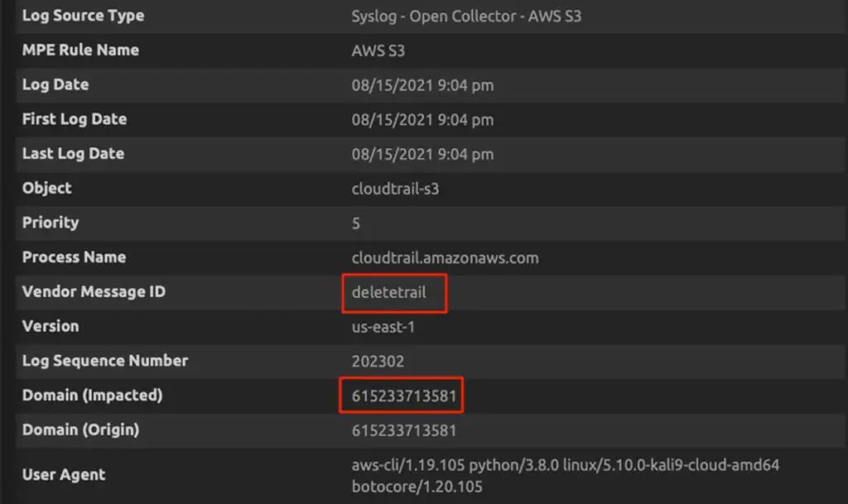Click the Last Log Date timestamp value
Viewport: 848px width, 504px height.
click(x=421, y=154)
